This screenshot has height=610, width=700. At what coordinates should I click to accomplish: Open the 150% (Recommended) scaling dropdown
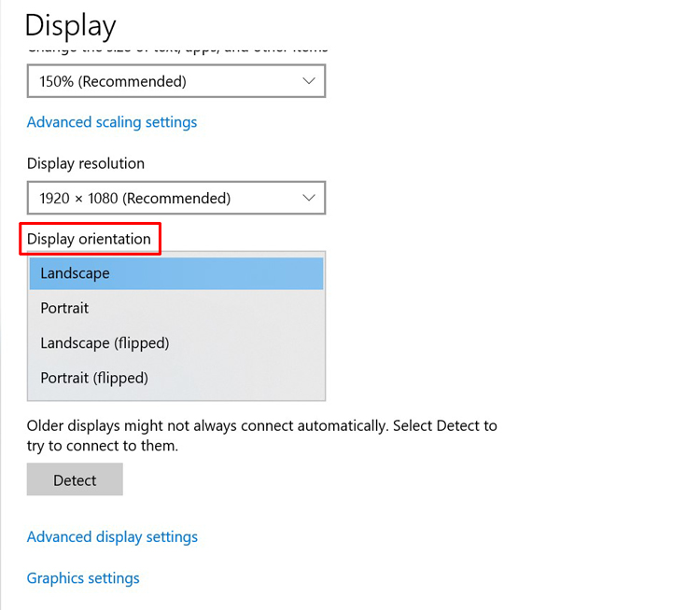pos(176,81)
